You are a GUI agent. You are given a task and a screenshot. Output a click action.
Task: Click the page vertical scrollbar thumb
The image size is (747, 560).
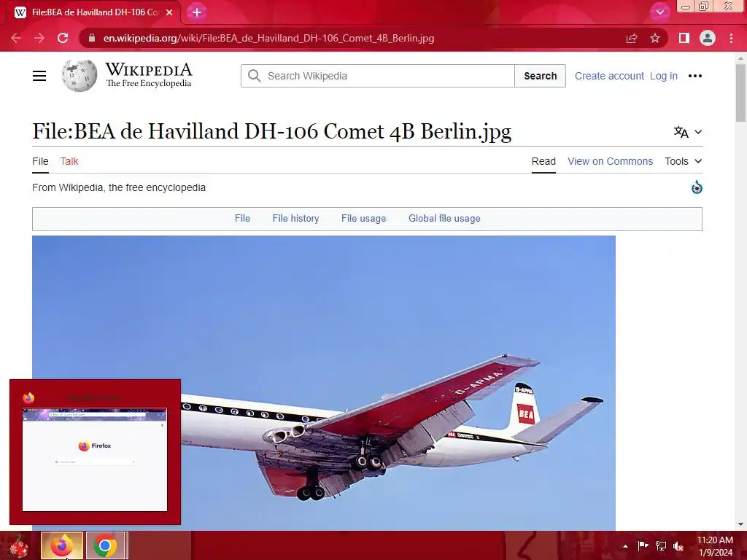pos(740,93)
